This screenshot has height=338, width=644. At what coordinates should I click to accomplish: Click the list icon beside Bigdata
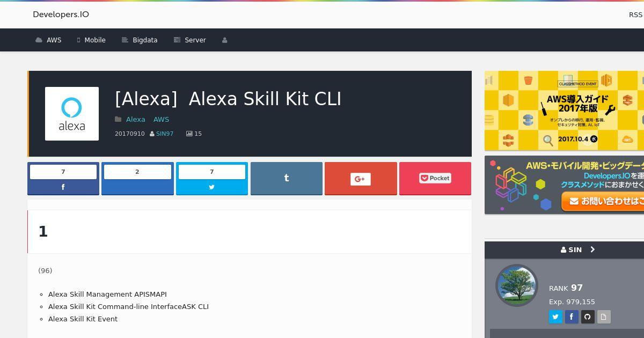(x=125, y=40)
